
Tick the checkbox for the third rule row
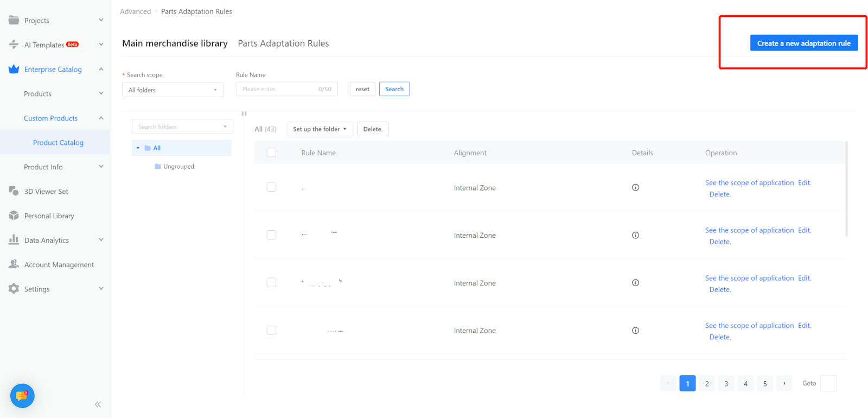[271, 283]
